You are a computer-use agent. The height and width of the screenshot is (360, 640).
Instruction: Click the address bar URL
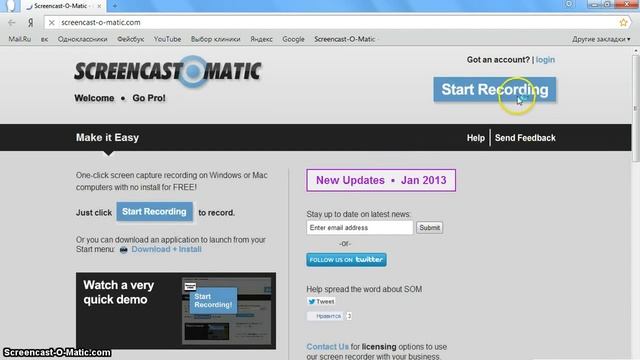click(101, 22)
